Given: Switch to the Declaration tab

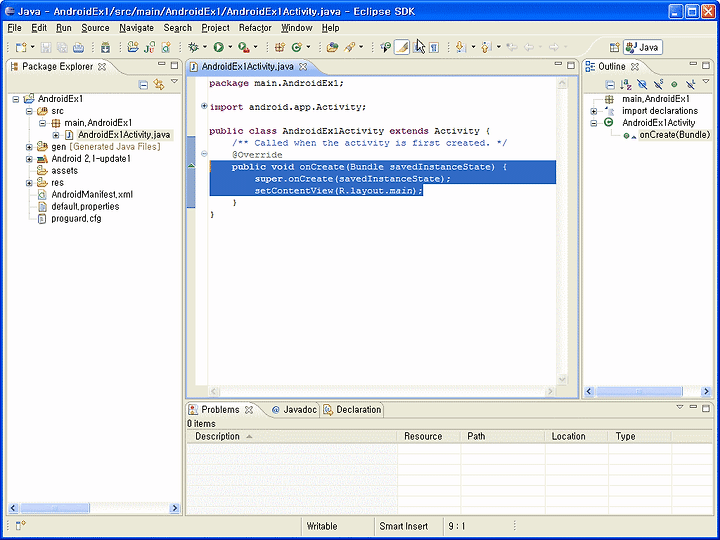Looking at the screenshot, I should point(352,410).
